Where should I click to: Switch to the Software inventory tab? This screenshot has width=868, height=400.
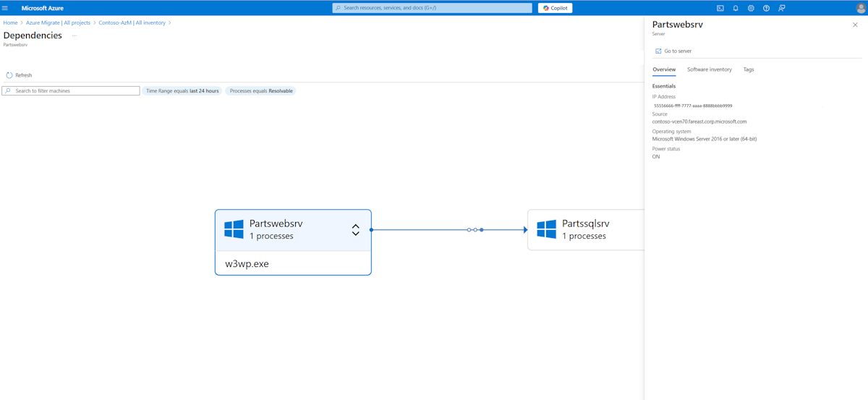(710, 69)
